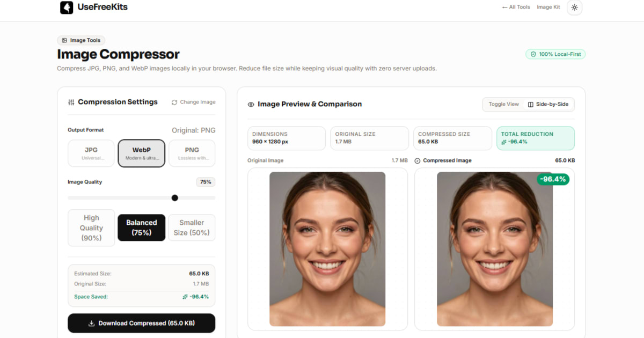Image resolution: width=644 pixels, height=338 pixels.
Task: Click the "Original: PNG" label
Action: (194, 130)
